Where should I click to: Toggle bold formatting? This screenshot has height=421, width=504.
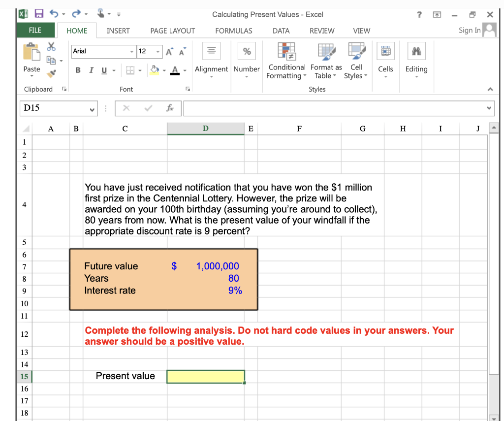tap(77, 70)
